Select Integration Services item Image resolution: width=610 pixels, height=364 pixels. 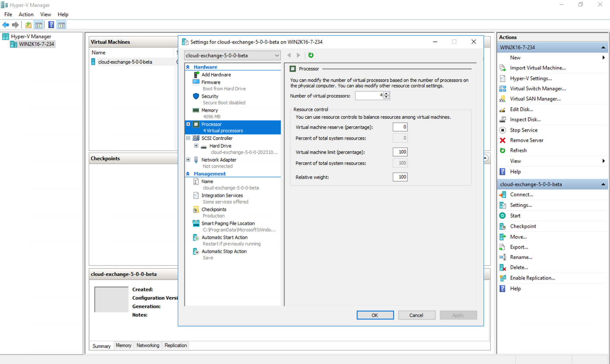click(222, 195)
